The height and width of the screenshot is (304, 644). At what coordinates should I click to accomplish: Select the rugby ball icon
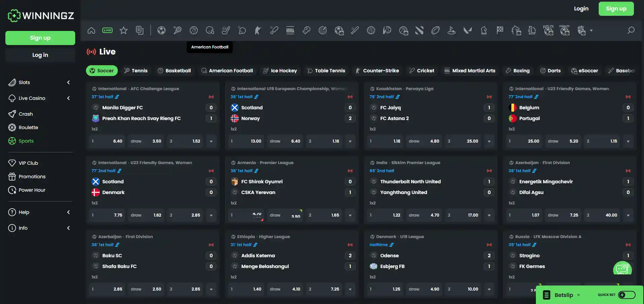point(435,31)
